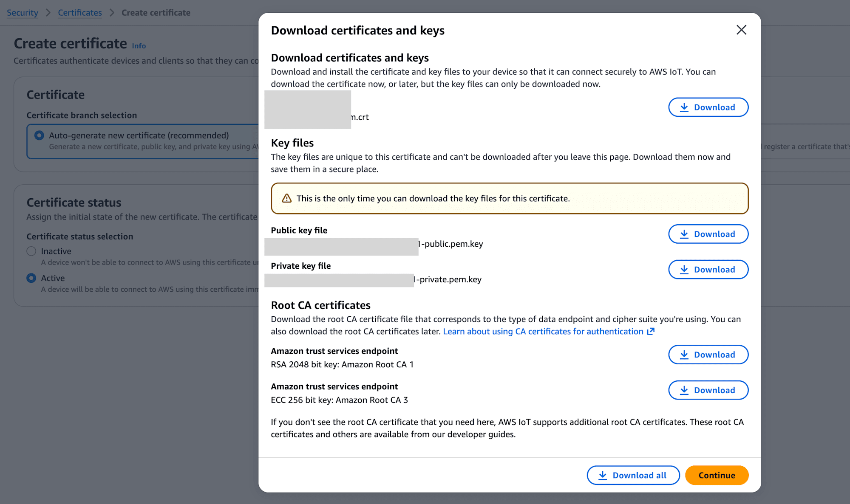
Task: Go to Security breadcrumb link
Action: pos(23,13)
